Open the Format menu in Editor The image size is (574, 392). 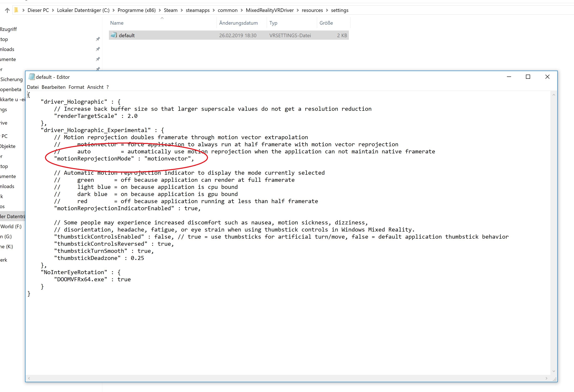point(76,87)
